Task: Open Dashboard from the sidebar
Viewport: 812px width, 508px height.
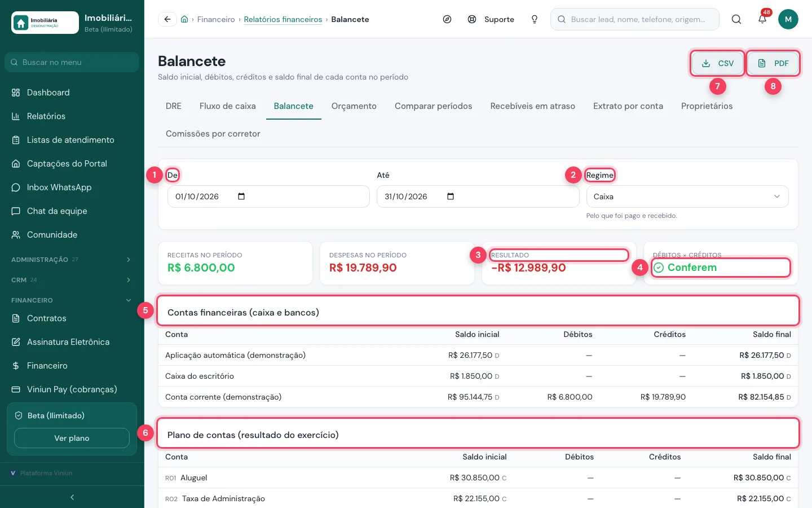Action: point(72,93)
